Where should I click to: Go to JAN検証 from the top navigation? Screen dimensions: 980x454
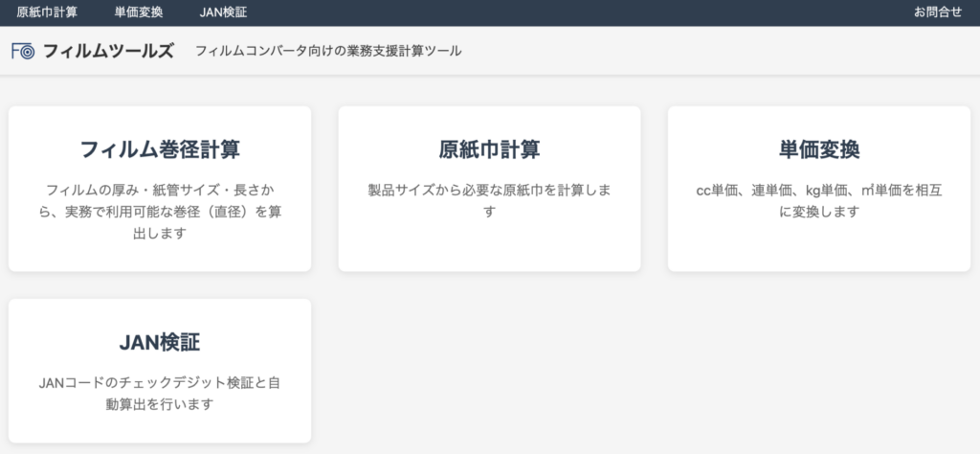tap(223, 12)
